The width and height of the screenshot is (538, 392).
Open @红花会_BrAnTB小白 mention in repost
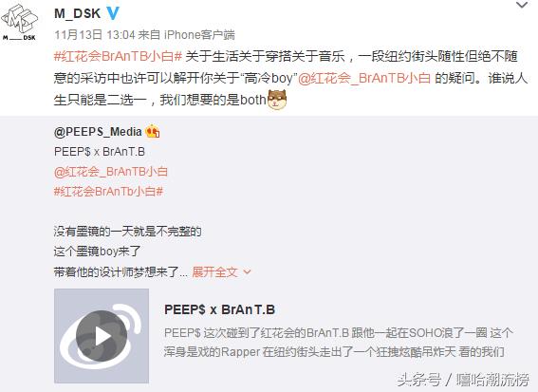pos(110,171)
